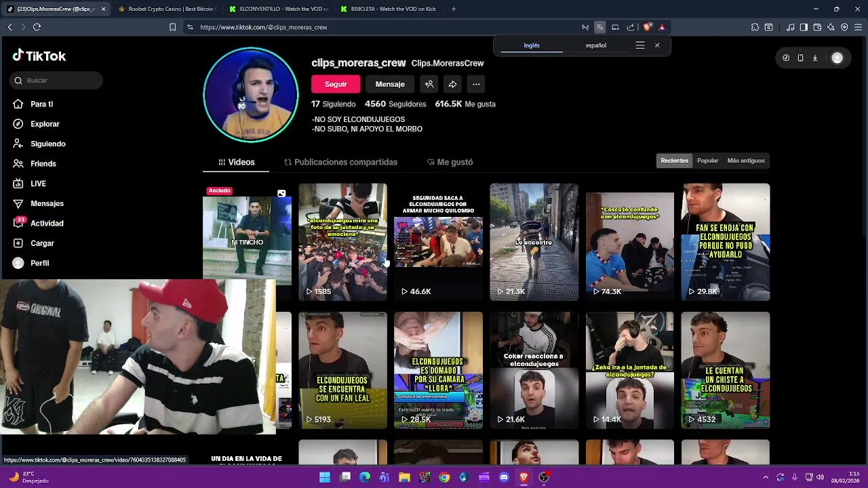Open the Siguiendo count 17
Screen dimensions: 868x488
[x=333, y=104]
